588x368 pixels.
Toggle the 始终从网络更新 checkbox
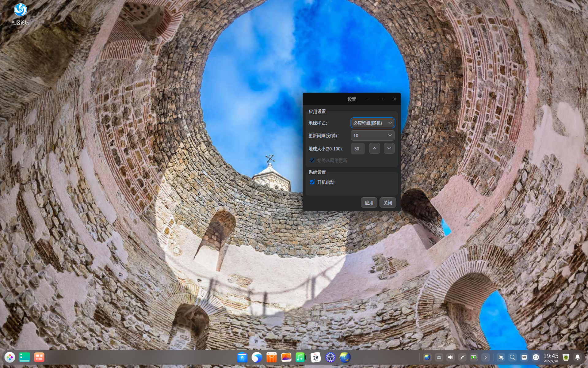pyautogui.click(x=312, y=160)
